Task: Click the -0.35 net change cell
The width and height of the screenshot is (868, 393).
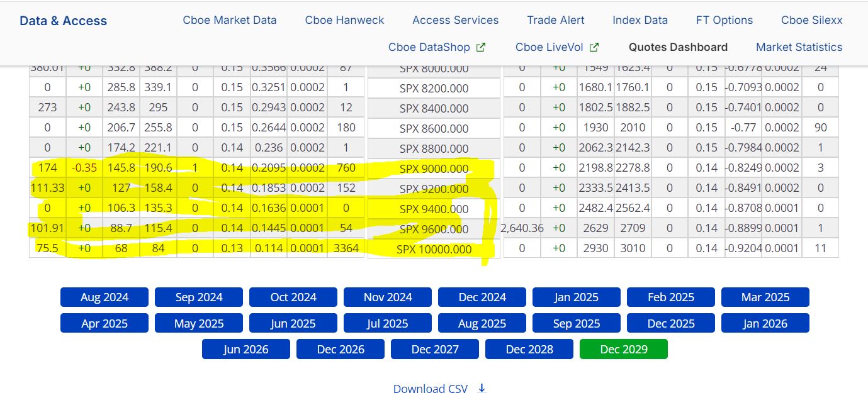Action: (84, 168)
